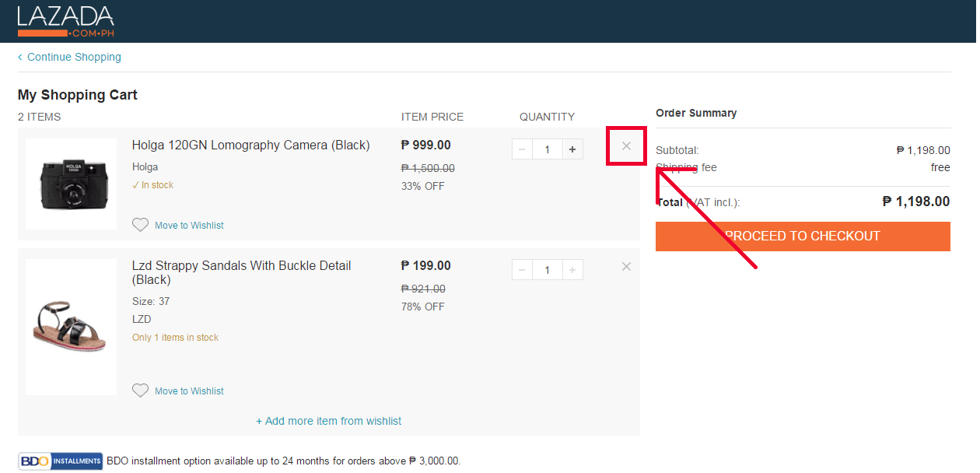980x473 pixels.
Task: Decrease quantity of Holga camera
Action: pos(522,149)
